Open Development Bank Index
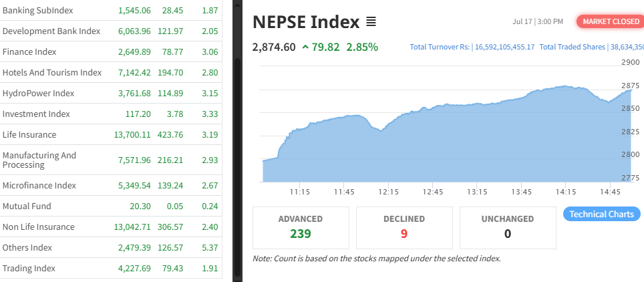The image size is (644, 282). coord(51,31)
